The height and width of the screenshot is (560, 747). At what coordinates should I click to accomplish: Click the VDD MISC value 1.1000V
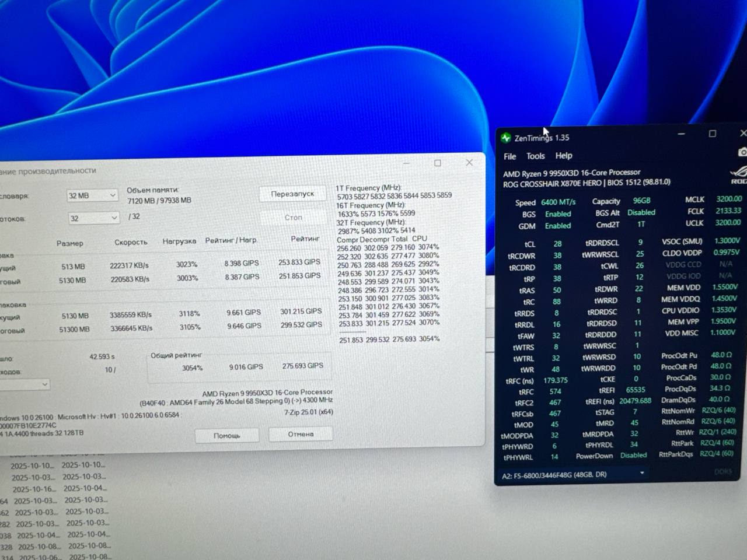coord(722,332)
